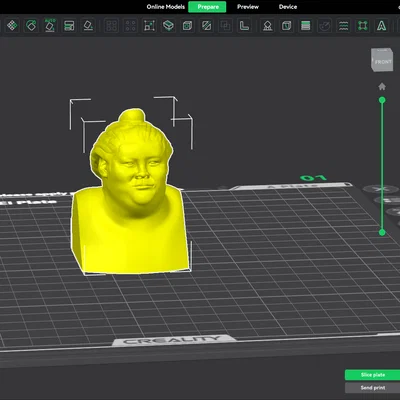Click the FRONT view cube
Viewport: 400px width, 400px height.
[382, 60]
